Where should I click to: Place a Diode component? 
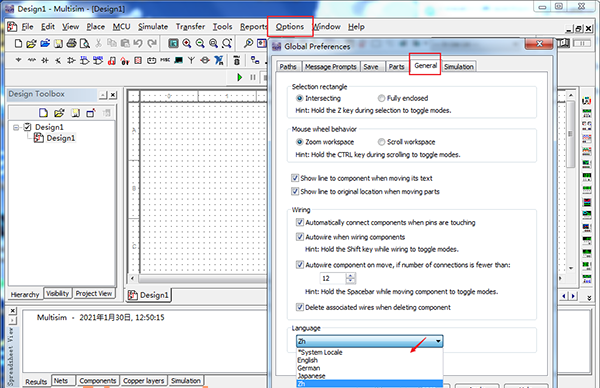[45, 60]
